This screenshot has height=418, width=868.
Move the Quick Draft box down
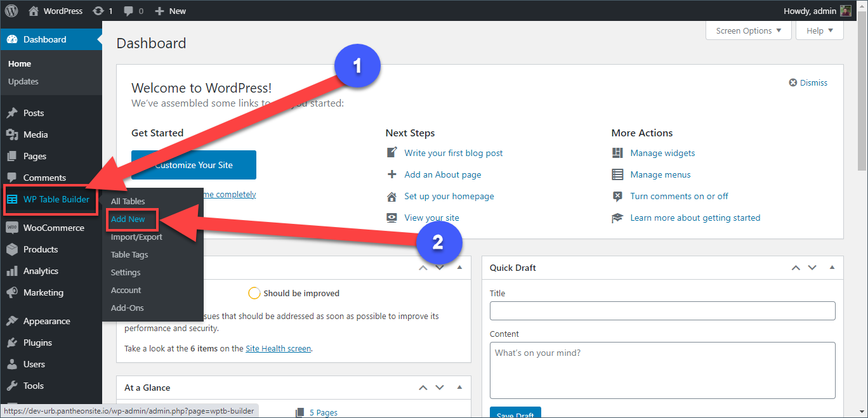point(812,268)
